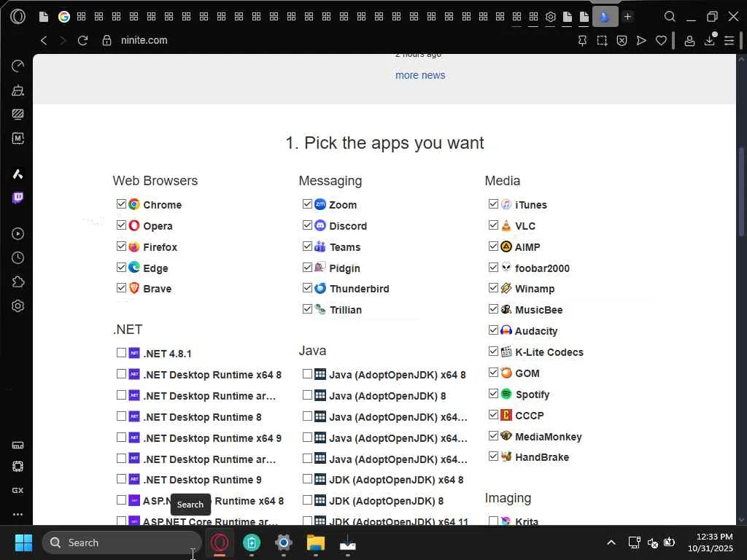Open the snapshot tool icon in address bar
747x560 pixels.
(602, 41)
